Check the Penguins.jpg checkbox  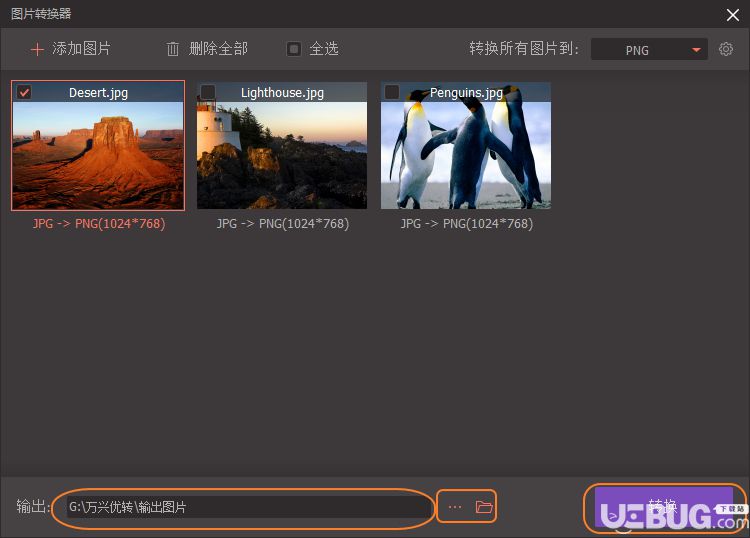click(x=392, y=92)
